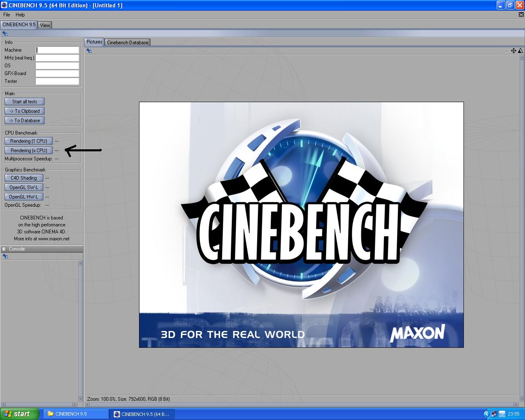Focus the MHz (real freq.) input field

pyautogui.click(x=57, y=58)
